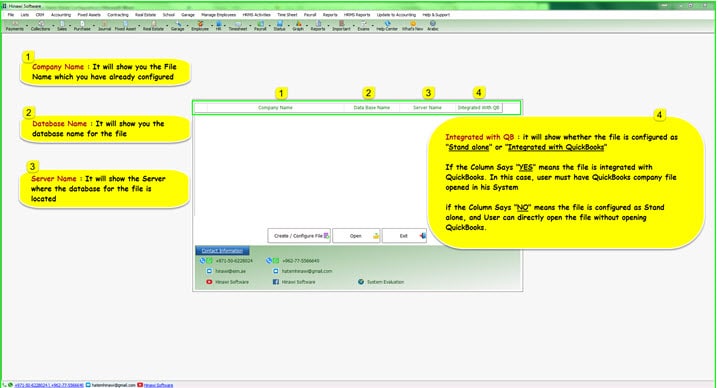Expand the dropdown arrow beside Reports toolbar icon

pyautogui.click(x=328, y=26)
